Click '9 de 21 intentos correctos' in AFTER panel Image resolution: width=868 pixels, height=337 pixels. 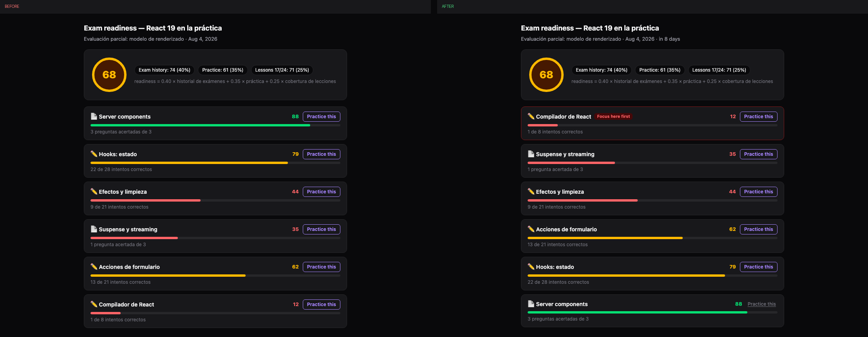(x=557, y=207)
